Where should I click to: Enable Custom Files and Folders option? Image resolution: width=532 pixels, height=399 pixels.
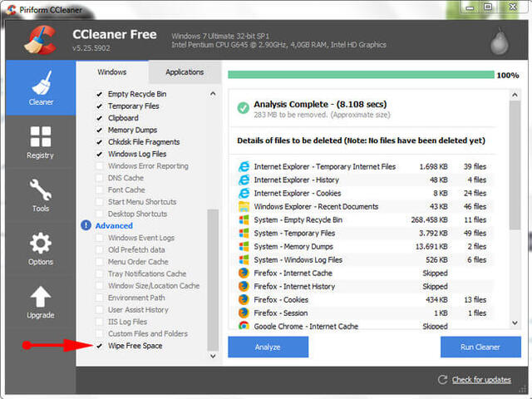pyautogui.click(x=100, y=334)
